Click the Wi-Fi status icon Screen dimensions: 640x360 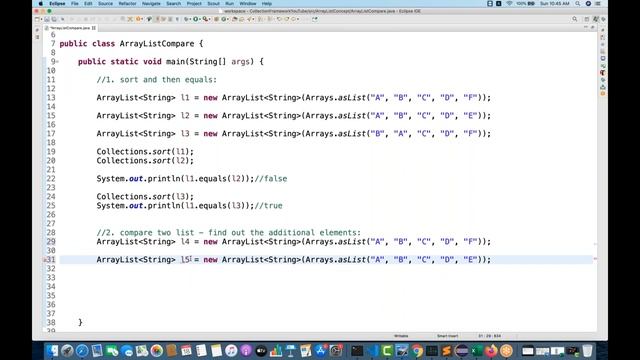[509, 3]
